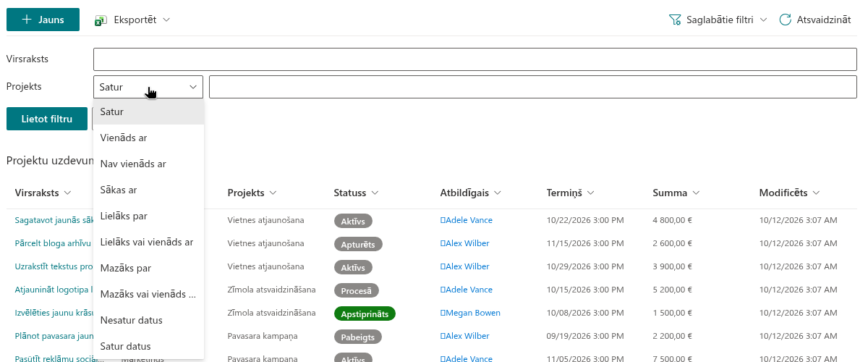
Task: Click the Procesā status badge
Action: point(357,290)
